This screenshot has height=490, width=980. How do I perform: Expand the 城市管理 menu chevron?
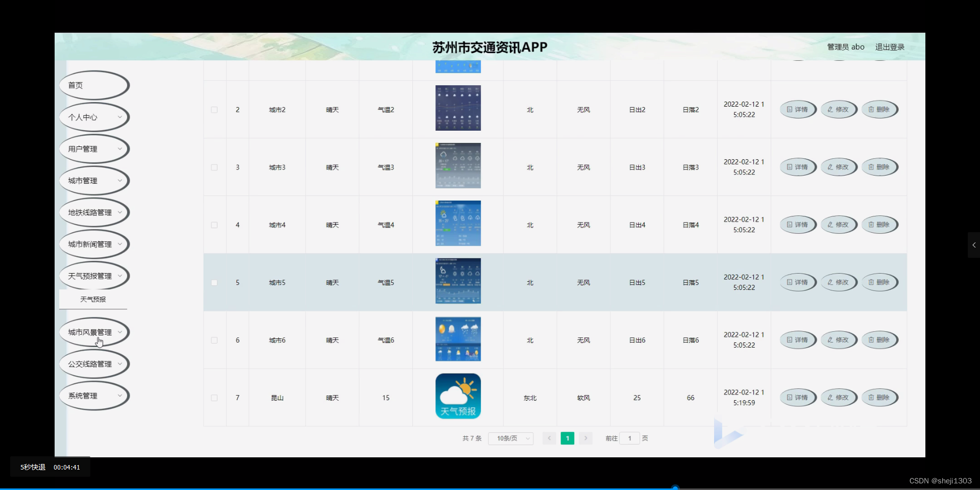[119, 180]
